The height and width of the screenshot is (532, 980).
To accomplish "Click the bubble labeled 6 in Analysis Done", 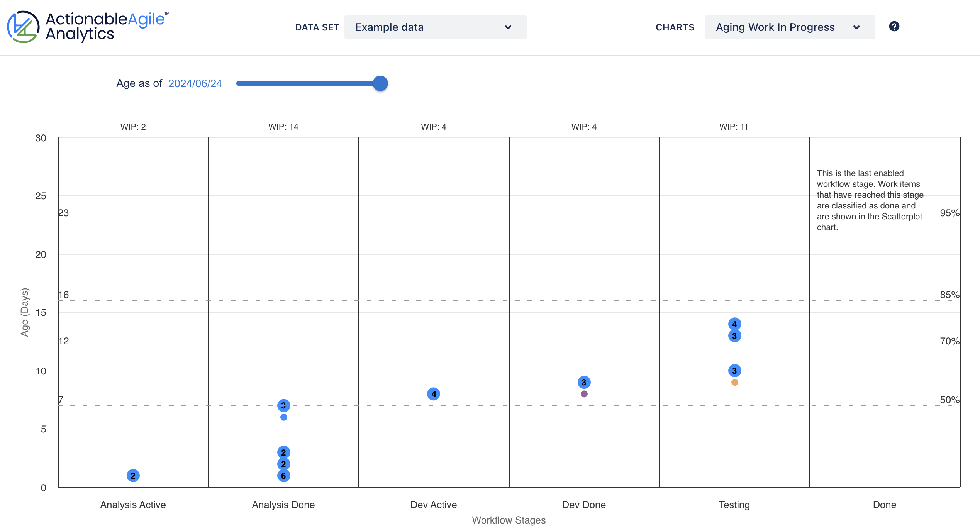I will [284, 476].
